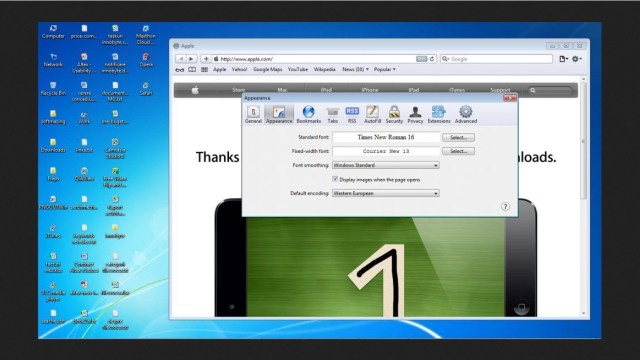The height and width of the screenshot is (360, 640).
Task: Open the Font smoothing dropdown
Action: (x=386, y=165)
